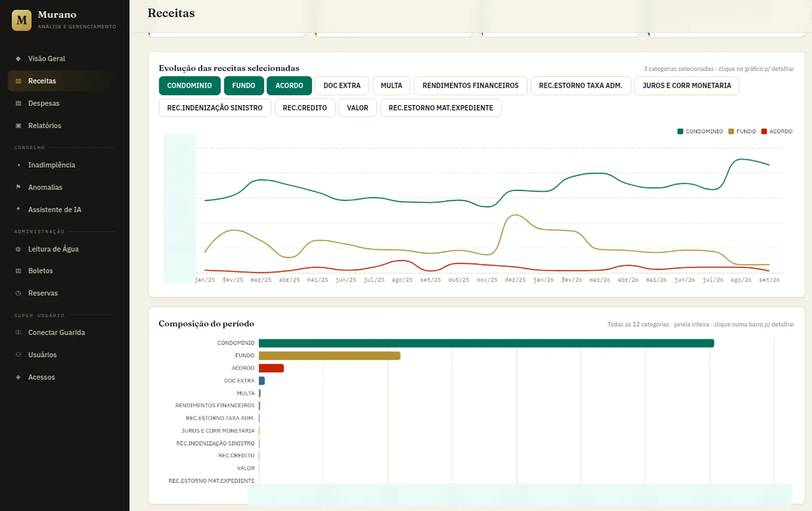Enable the MULTA category chip
Viewport: 812px width, 511px height.
pyautogui.click(x=391, y=86)
